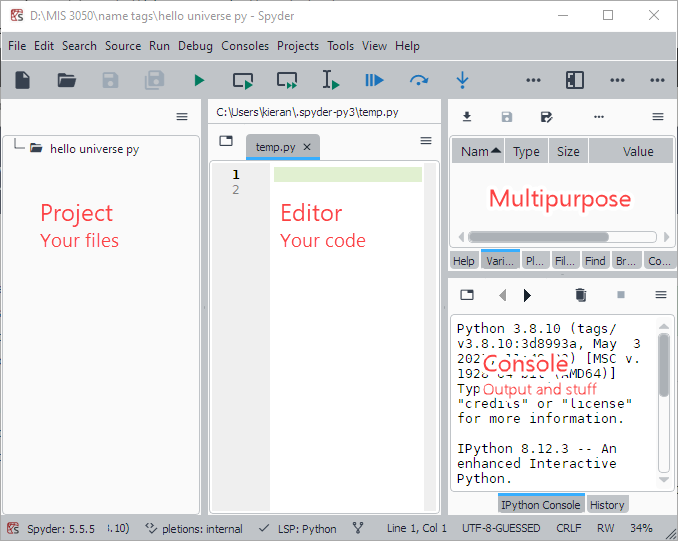Open the Tools menu
This screenshot has width=678, height=541.
pyautogui.click(x=340, y=46)
